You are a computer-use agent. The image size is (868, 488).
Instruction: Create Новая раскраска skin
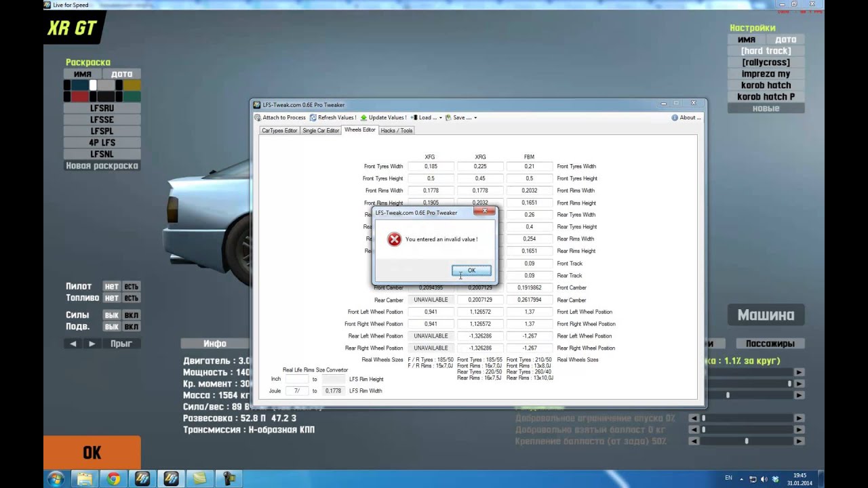(102, 166)
